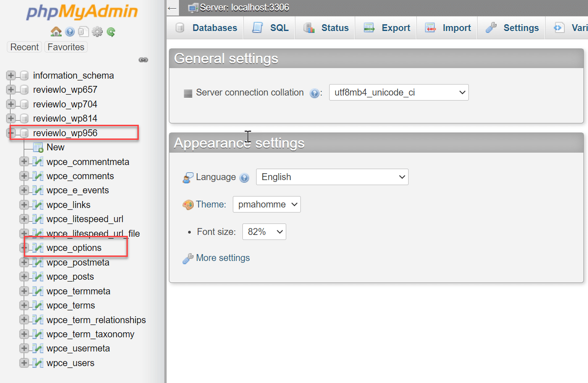Click the navigation panel settings gear icon
588x383 pixels.
pyautogui.click(x=97, y=32)
